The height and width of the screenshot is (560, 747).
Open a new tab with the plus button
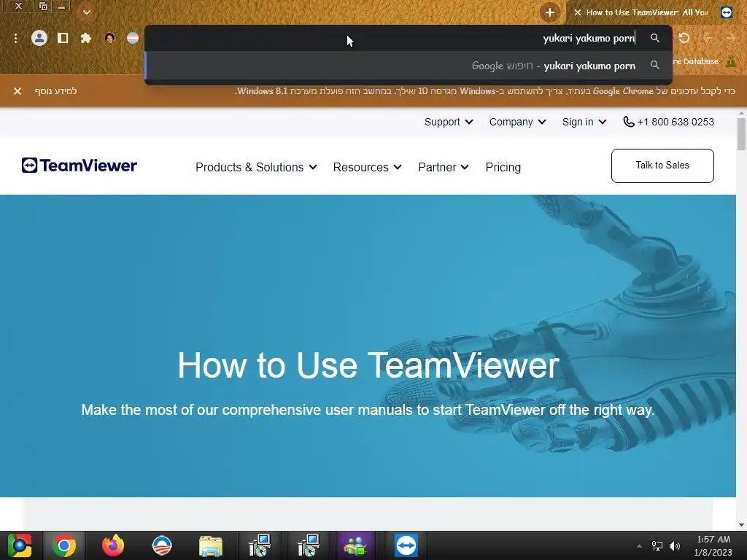coord(550,12)
